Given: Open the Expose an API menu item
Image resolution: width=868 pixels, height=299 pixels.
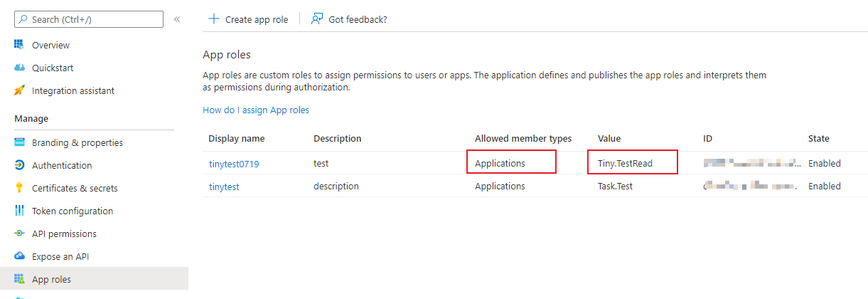Looking at the screenshot, I should point(94,256).
